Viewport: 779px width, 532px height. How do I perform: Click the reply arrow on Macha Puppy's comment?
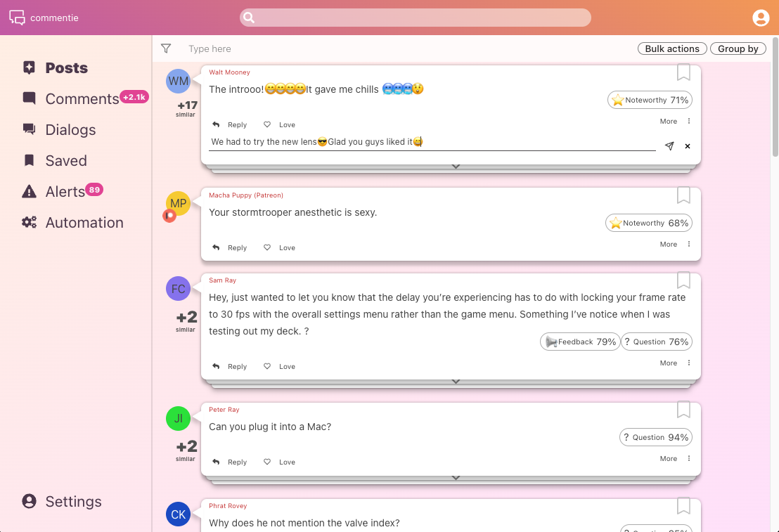pyautogui.click(x=216, y=247)
